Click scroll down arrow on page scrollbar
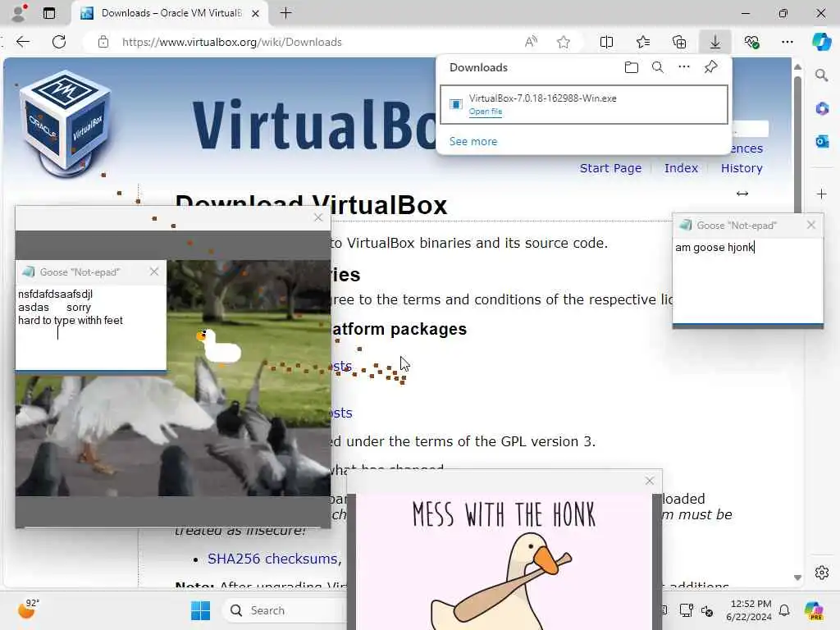 tap(797, 577)
